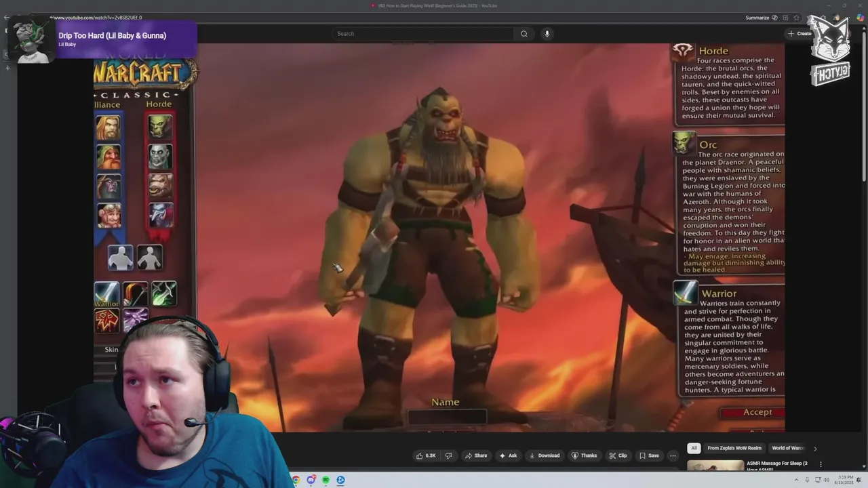Show hidden system tray icons

tap(797, 480)
